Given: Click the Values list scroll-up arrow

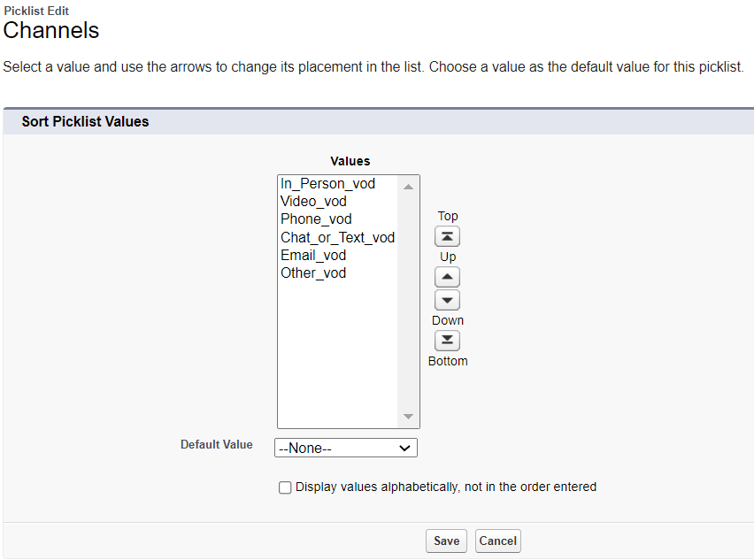Looking at the screenshot, I should (x=408, y=187).
